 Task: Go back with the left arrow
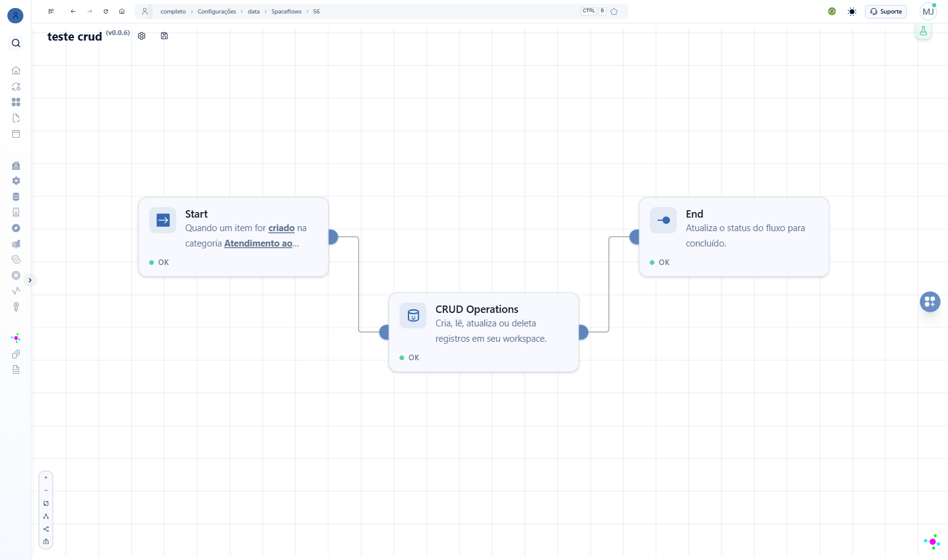coord(73,11)
